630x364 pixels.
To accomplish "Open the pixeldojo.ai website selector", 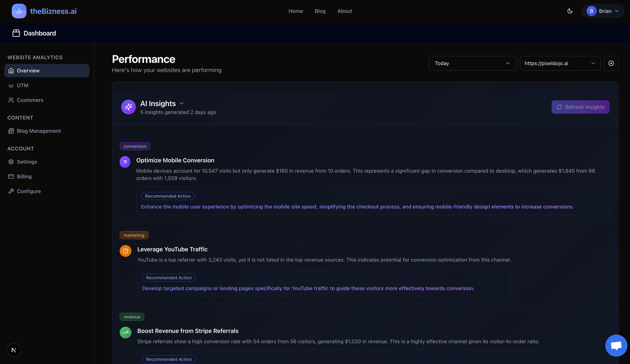I will pos(560,63).
